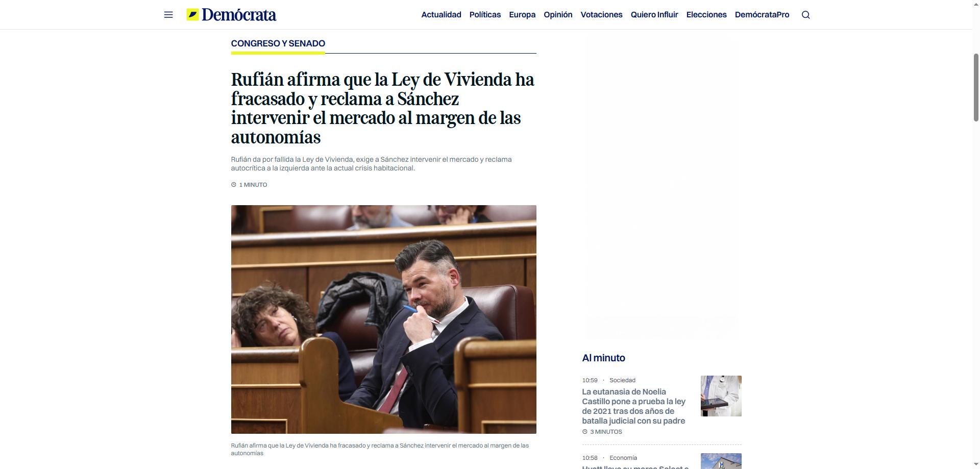This screenshot has height=469, width=980.
Task: Click the Demócrata logo
Action: [231, 15]
